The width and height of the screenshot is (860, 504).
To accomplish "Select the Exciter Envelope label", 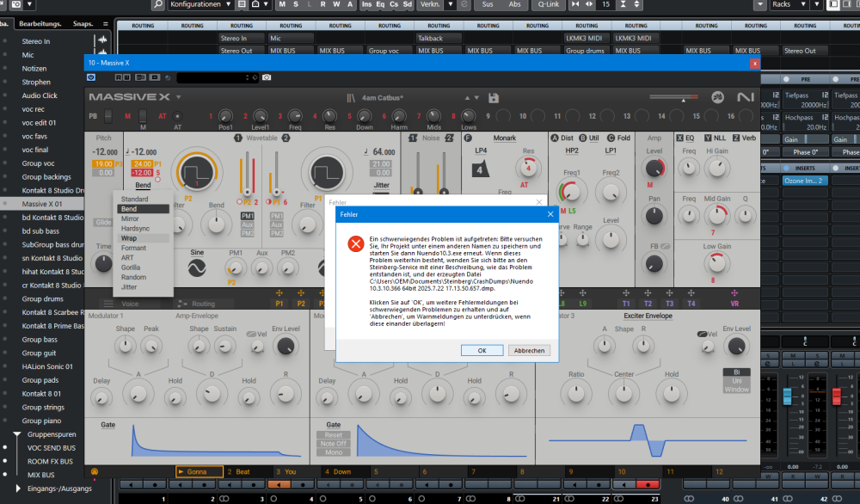I will click(648, 316).
